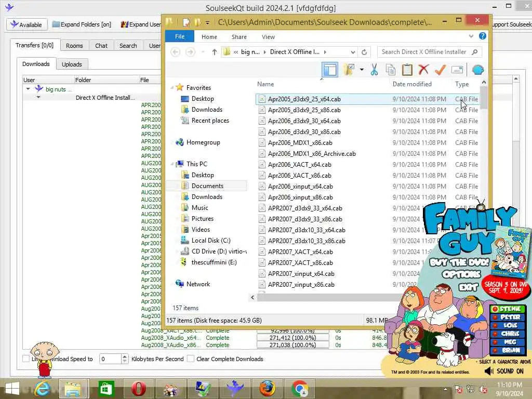The height and width of the screenshot is (399, 532).
Task: Click the Forward navigation arrow
Action: click(190, 52)
